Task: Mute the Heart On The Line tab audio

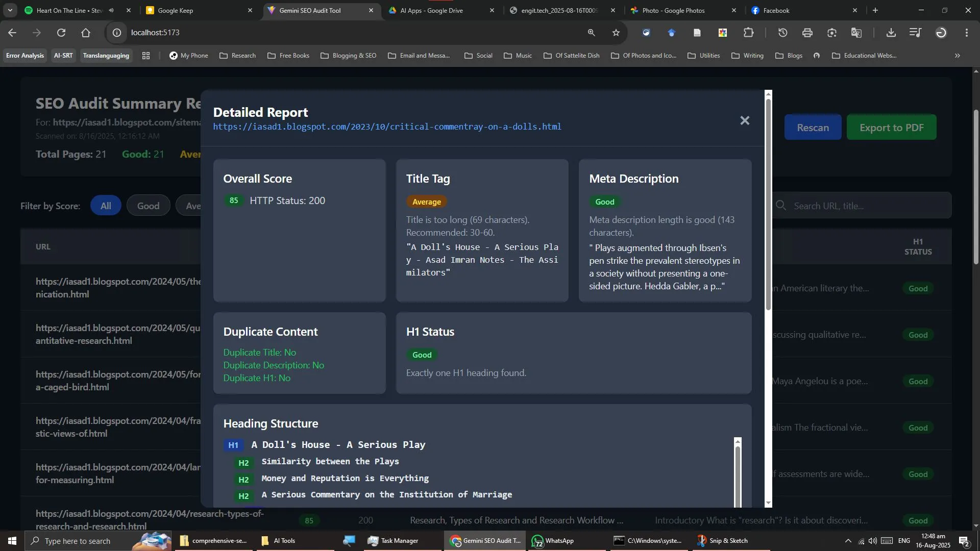Action: pos(111,10)
